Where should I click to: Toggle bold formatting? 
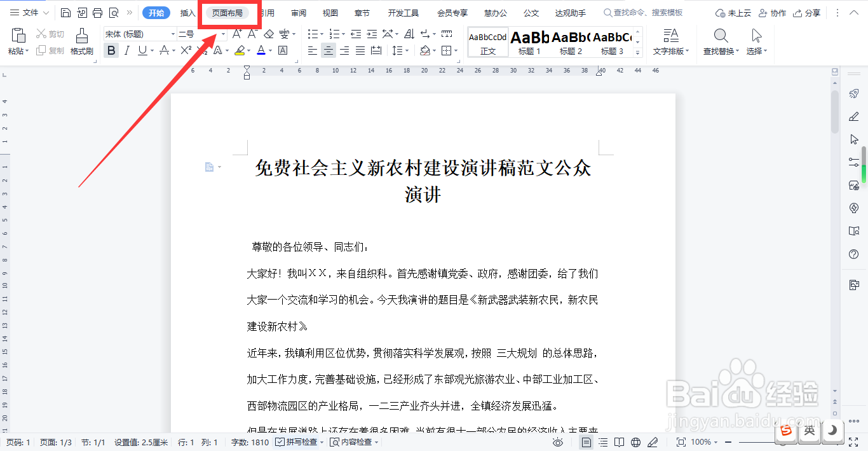click(111, 50)
